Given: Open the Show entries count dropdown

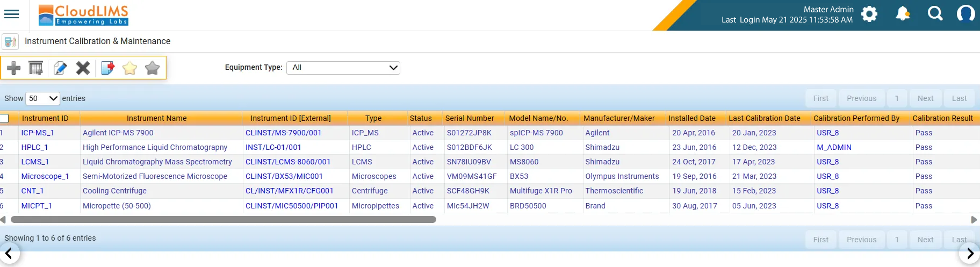Looking at the screenshot, I should pos(42,98).
